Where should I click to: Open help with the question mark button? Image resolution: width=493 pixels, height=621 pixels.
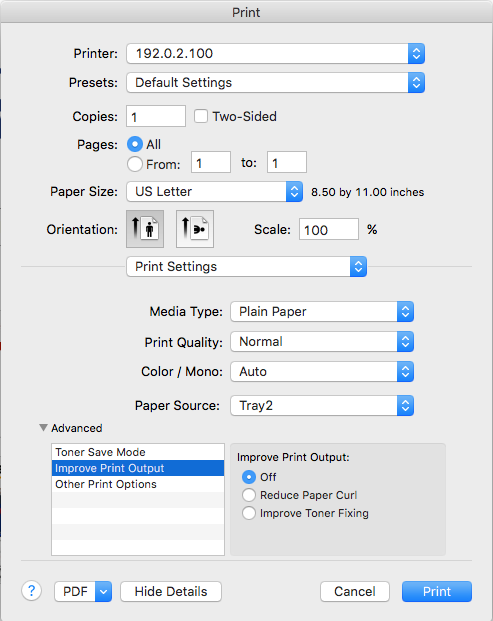(32, 591)
